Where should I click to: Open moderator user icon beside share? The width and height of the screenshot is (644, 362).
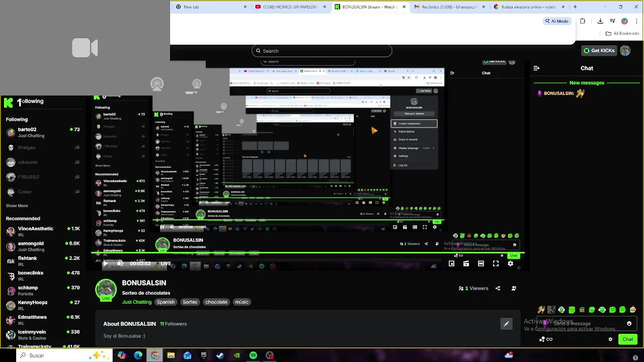(x=514, y=289)
